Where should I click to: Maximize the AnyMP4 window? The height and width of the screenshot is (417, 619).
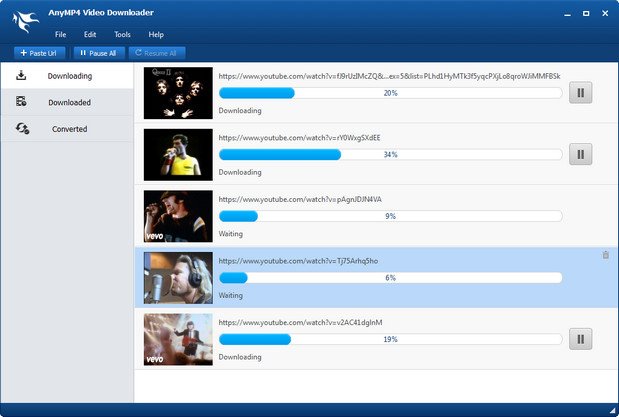point(586,13)
